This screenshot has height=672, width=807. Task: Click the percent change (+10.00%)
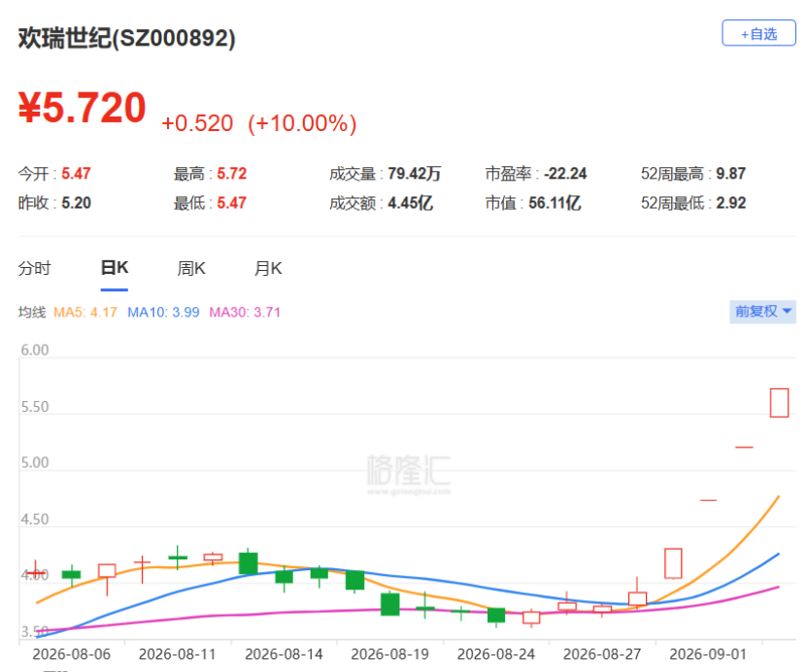point(302,123)
